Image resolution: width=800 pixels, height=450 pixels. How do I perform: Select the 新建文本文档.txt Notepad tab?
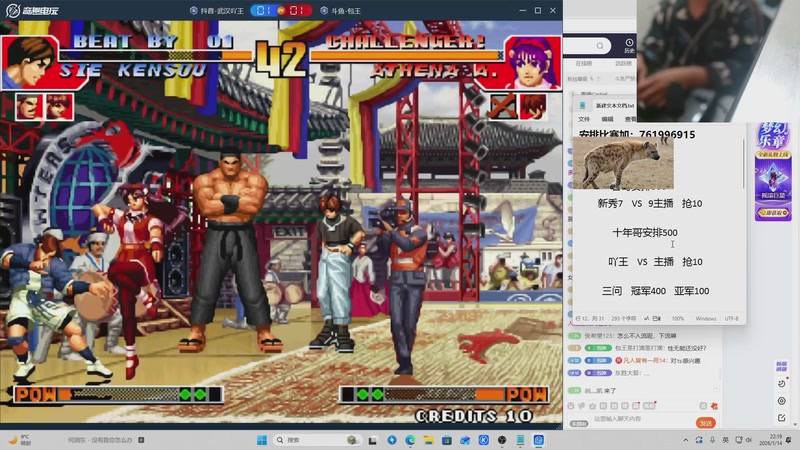(615, 106)
